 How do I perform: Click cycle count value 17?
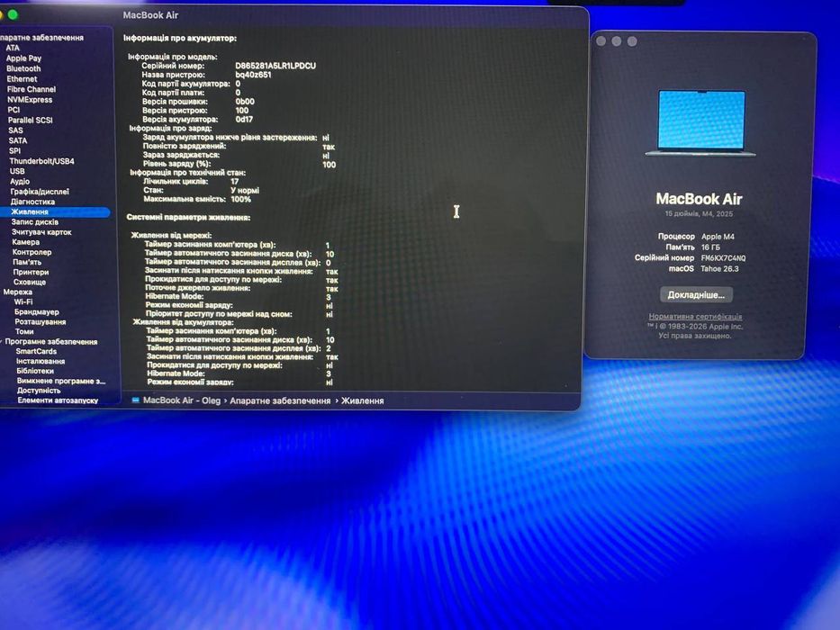235,181
